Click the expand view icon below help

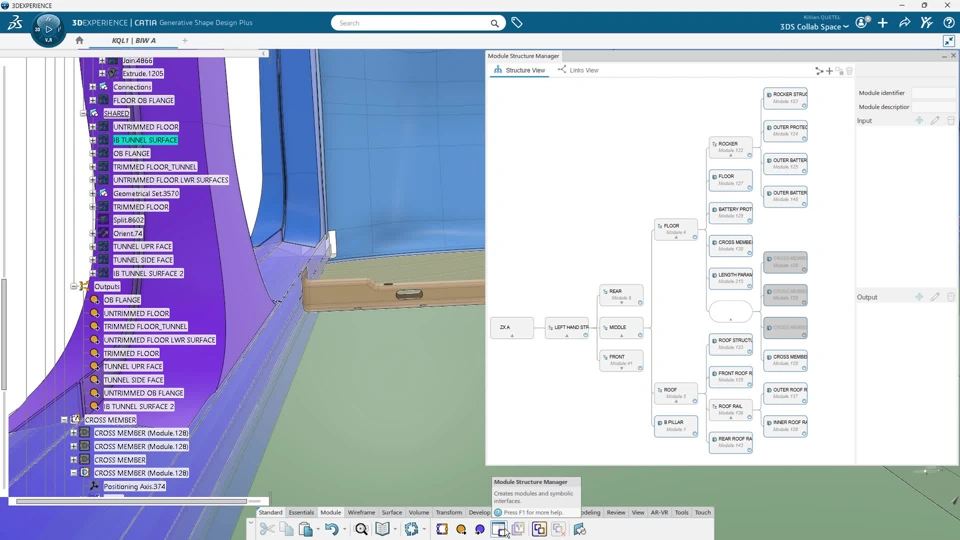click(x=948, y=41)
